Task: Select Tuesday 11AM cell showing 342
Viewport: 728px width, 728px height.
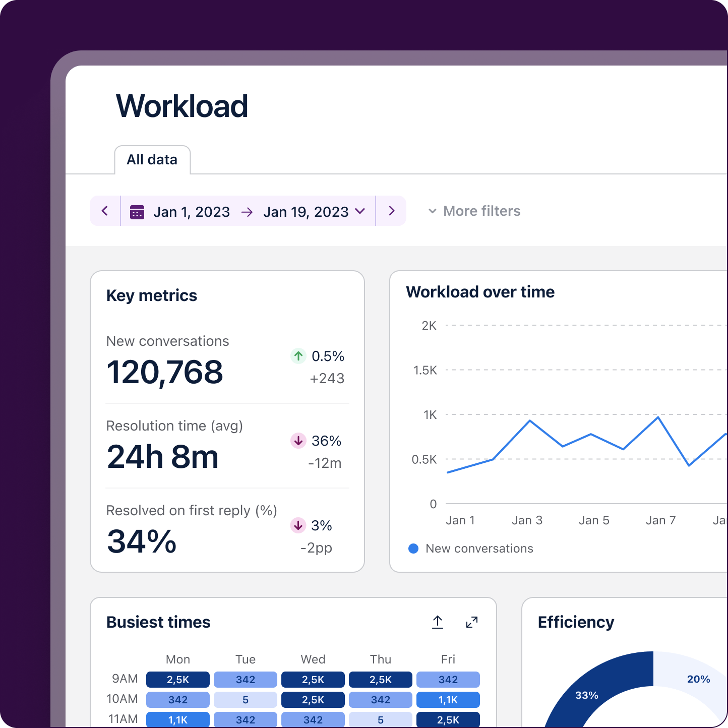Action: tap(246, 719)
